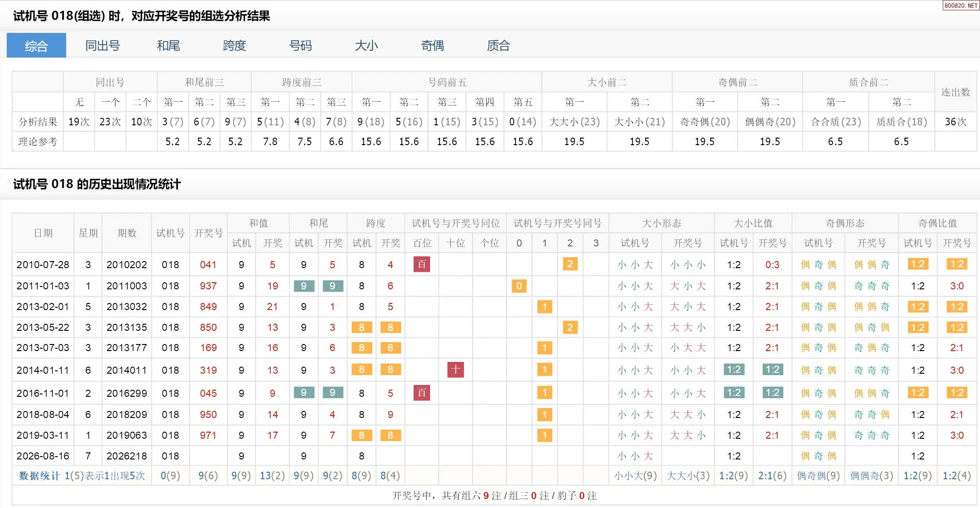This screenshot has width=980, height=508.
Task: Select the 质质合(18) result cell
Action: (x=902, y=122)
